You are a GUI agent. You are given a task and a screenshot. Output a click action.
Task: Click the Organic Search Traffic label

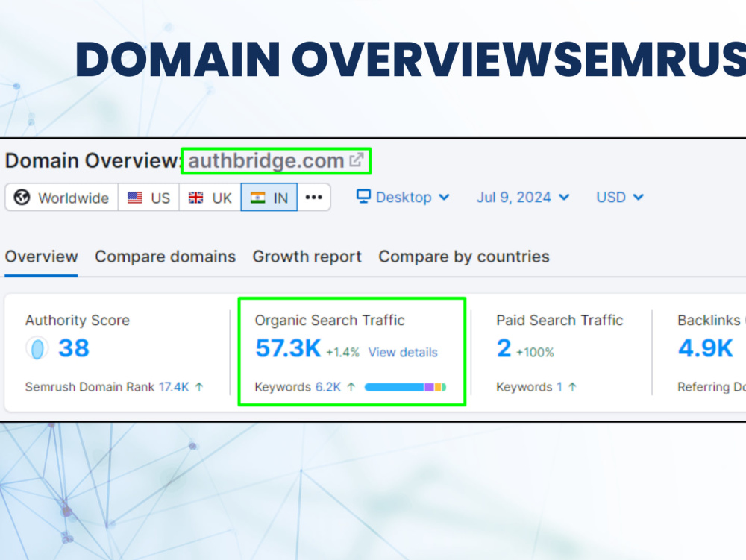pos(330,321)
